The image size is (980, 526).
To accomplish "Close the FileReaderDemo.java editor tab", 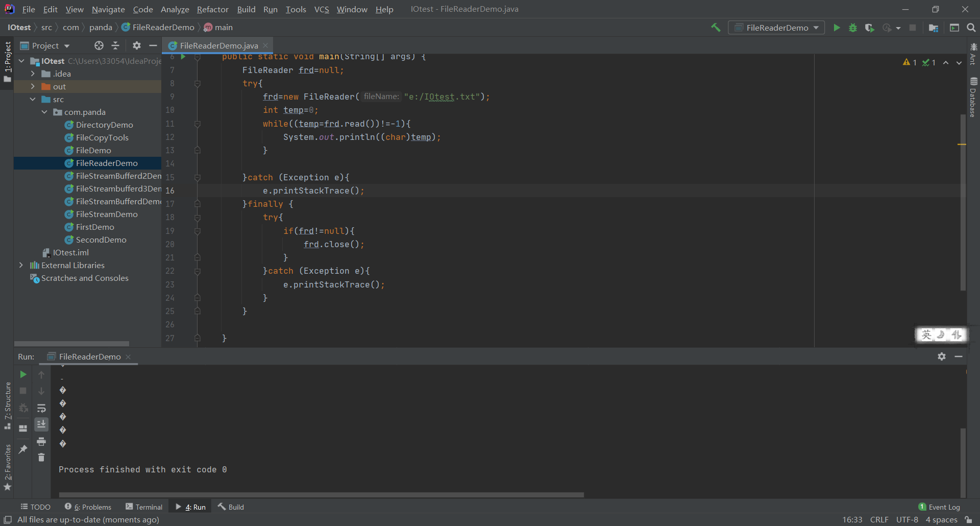I will [x=265, y=45].
